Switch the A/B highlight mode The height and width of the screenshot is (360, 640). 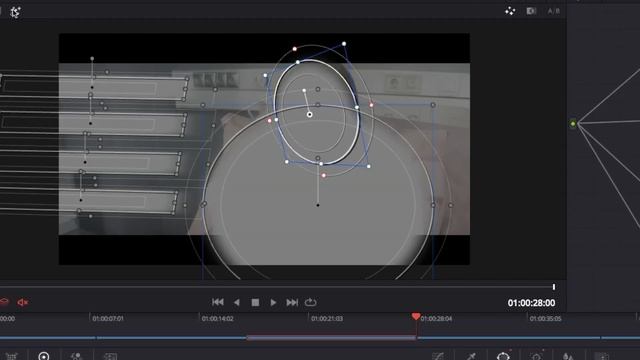pos(553,11)
